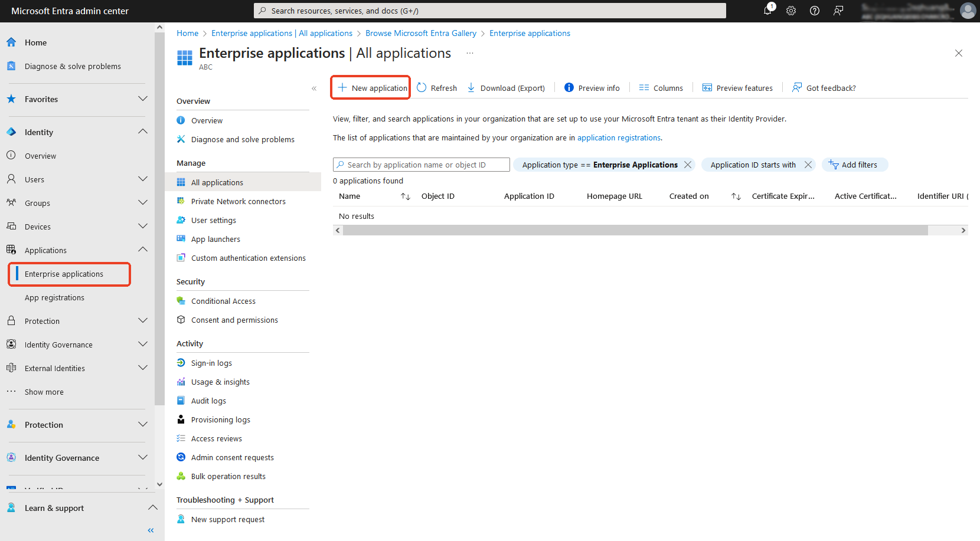Open Conditional Access
Image resolution: width=980 pixels, height=541 pixels.
click(x=223, y=301)
